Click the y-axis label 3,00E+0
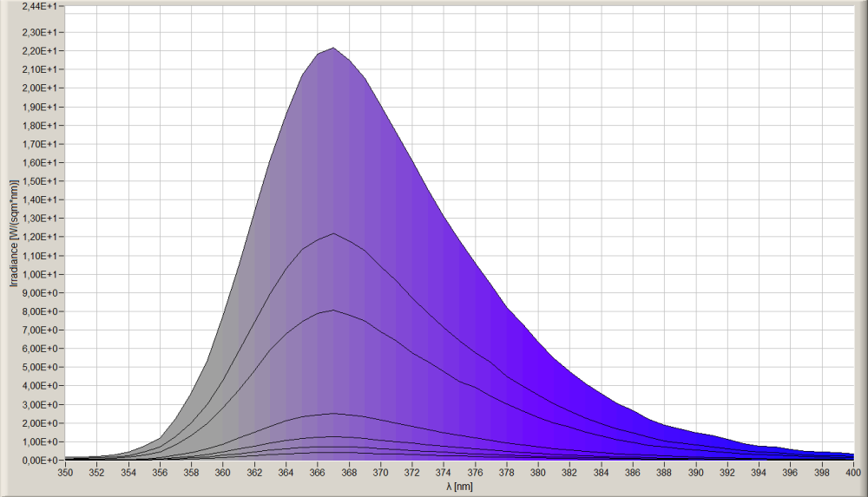Image resolution: width=868 pixels, height=497 pixels. (38, 404)
